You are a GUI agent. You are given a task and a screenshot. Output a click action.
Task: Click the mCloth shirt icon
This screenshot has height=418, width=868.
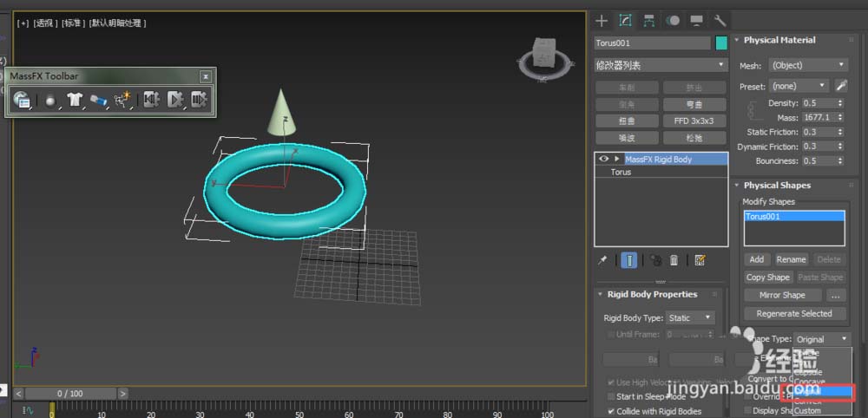click(74, 100)
